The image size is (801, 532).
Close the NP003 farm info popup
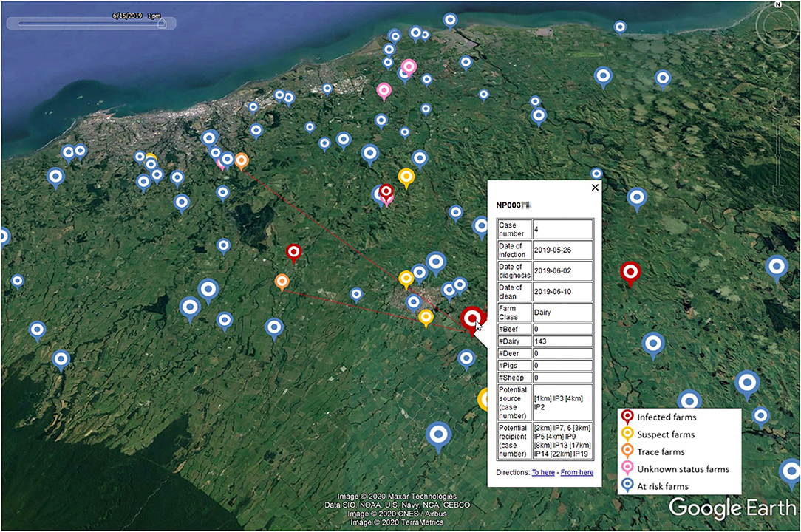(x=595, y=188)
